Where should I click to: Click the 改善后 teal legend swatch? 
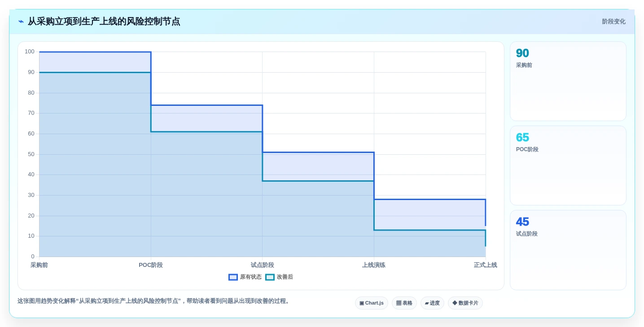[270, 277]
